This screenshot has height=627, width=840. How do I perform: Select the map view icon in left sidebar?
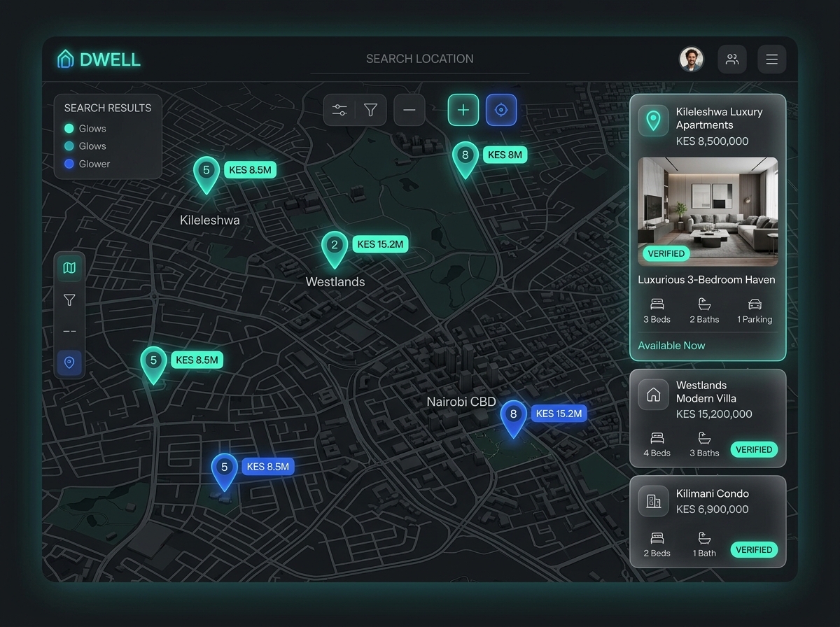(69, 268)
